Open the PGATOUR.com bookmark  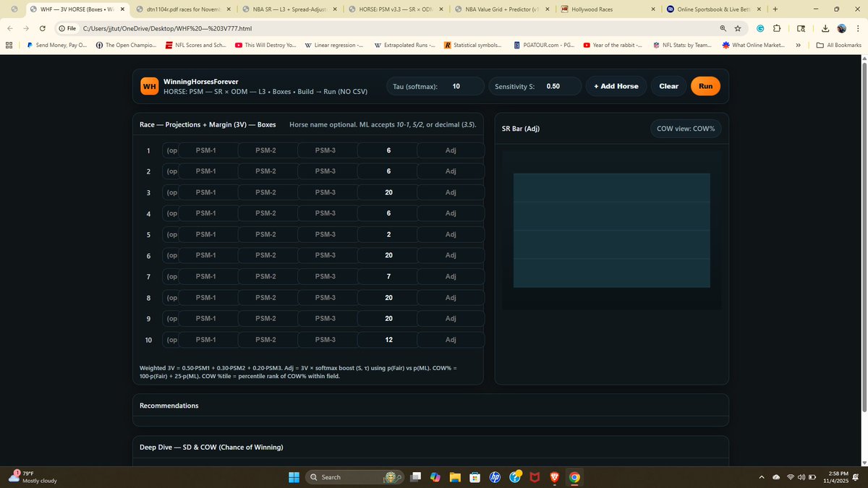pyautogui.click(x=542, y=45)
